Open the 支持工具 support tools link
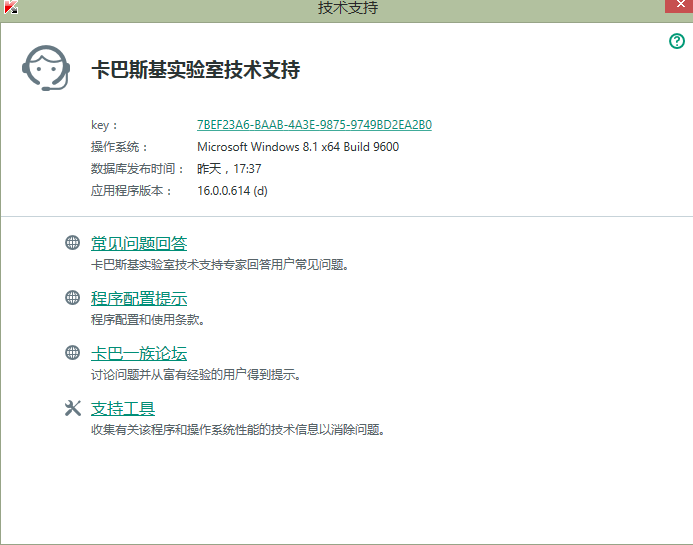Screen dimensions: 693x545 point(123,408)
